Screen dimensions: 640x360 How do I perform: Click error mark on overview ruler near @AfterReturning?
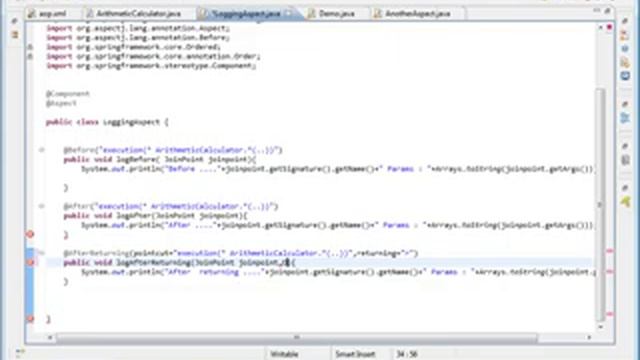[x=609, y=251]
